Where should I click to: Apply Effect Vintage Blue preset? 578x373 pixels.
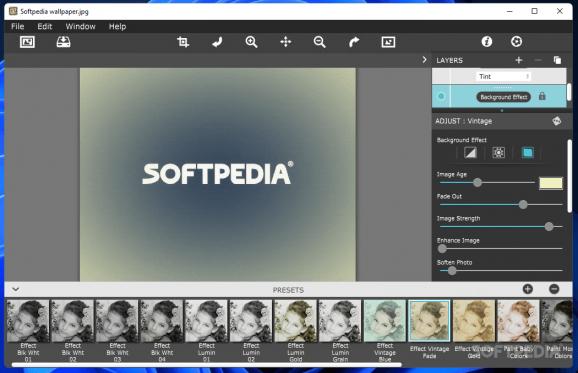pos(385,321)
